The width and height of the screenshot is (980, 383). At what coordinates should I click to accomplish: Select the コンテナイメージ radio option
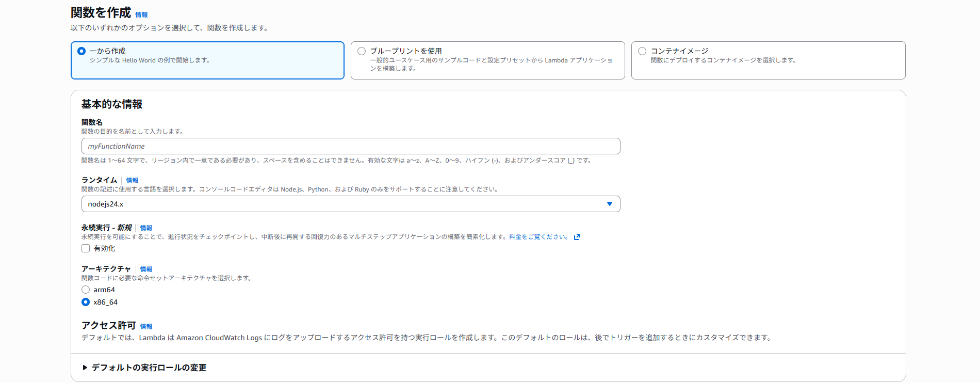pyautogui.click(x=642, y=51)
